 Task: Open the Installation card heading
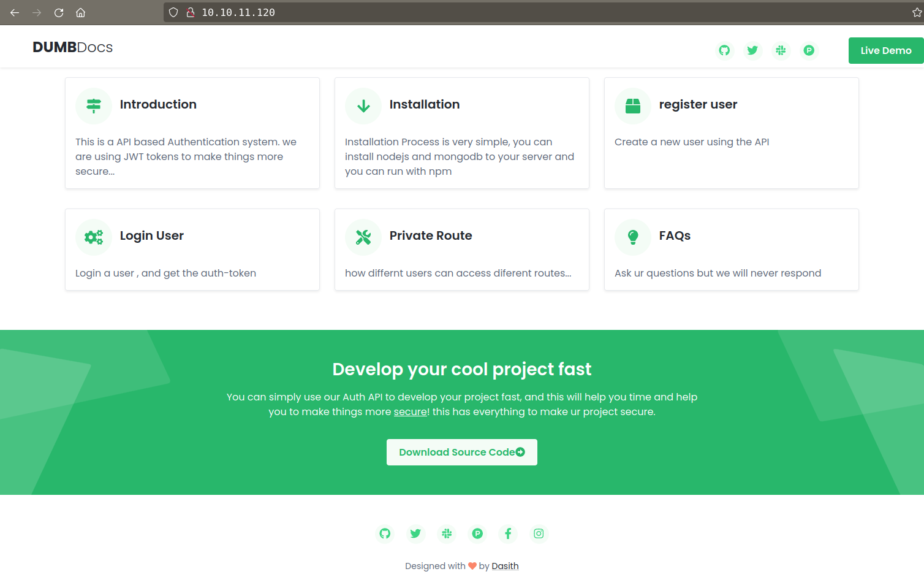[x=424, y=105]
